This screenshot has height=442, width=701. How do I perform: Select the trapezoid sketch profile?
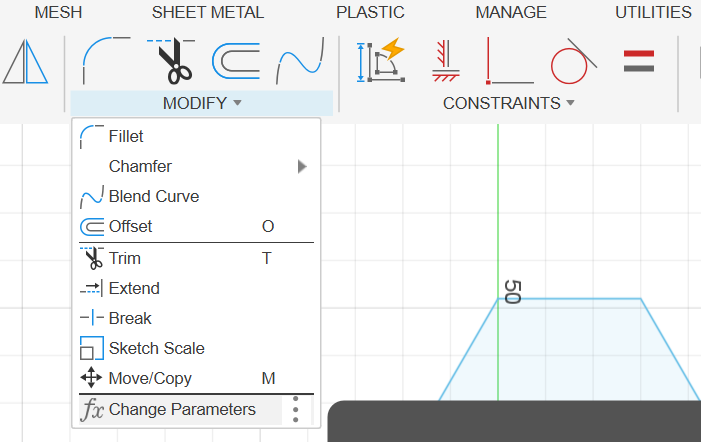569,349
